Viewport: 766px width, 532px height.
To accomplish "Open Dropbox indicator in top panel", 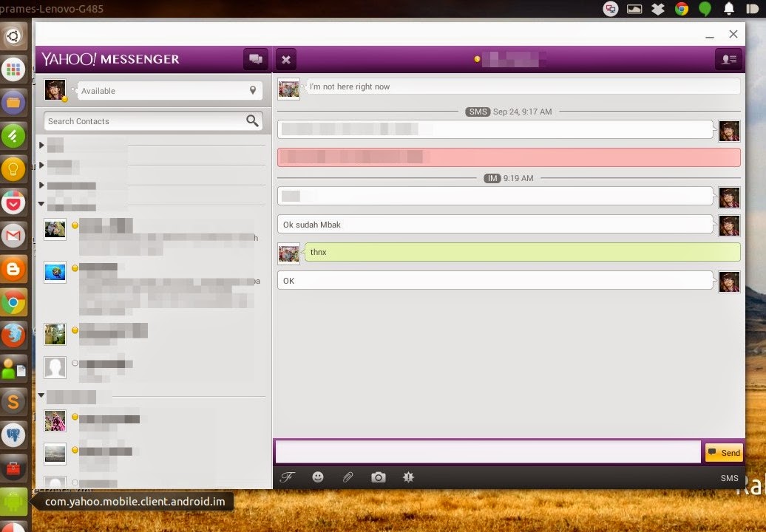I will (x=658, y=9).
